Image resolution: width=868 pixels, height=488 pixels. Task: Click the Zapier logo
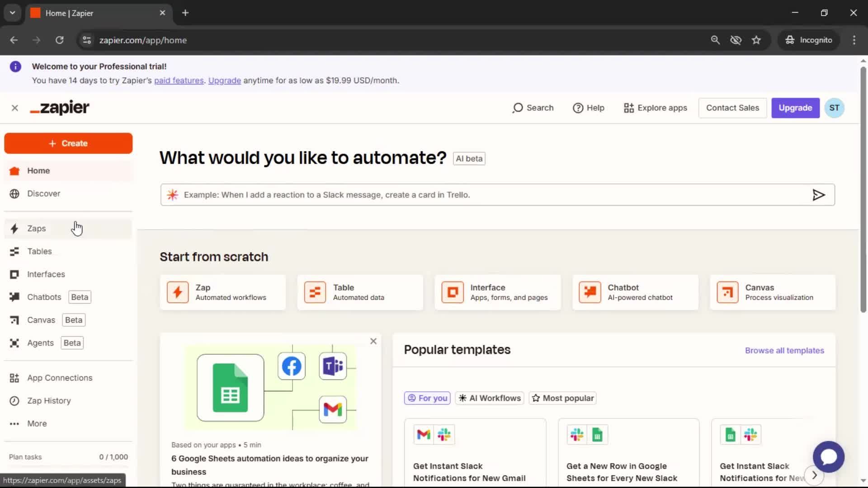pos(60,108)
